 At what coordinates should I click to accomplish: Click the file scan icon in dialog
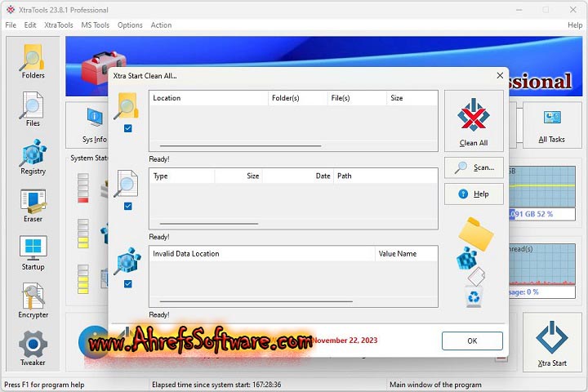pyautogui.click(x=127, y=184)
